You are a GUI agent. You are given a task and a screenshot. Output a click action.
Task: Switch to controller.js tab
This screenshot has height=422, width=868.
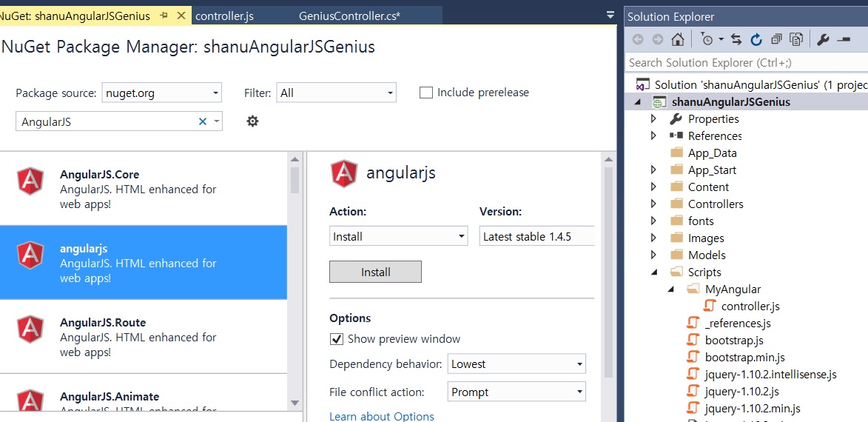tap(224, 16)
